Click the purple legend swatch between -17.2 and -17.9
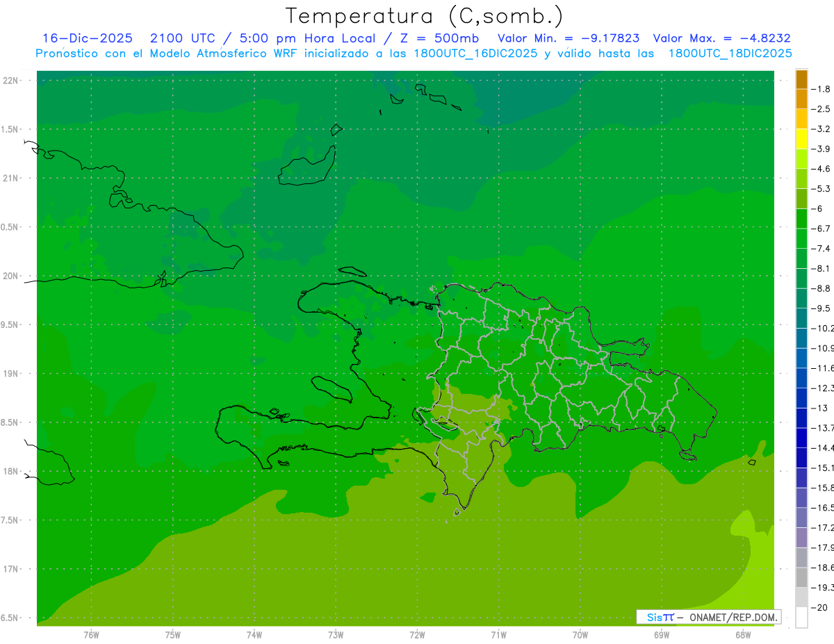The image size is (834, 644). click(x=801, y=538)
